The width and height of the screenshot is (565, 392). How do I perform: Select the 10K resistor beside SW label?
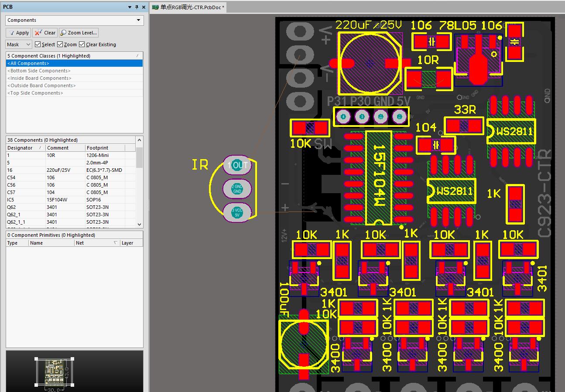pyautogui.click(x=310, y=128)
